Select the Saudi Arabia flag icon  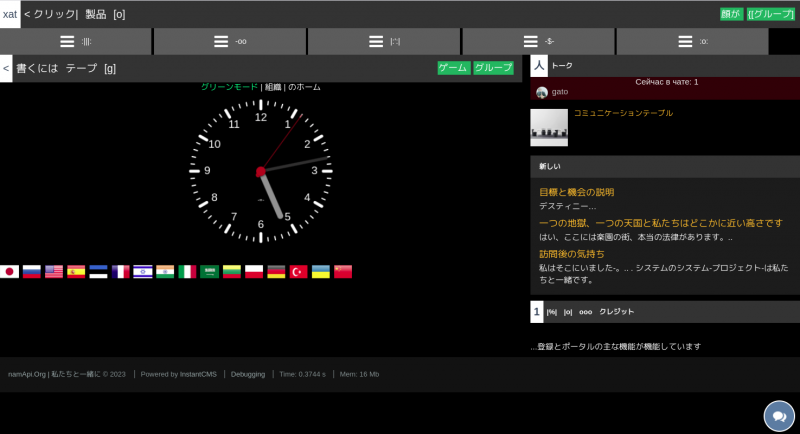209,272
